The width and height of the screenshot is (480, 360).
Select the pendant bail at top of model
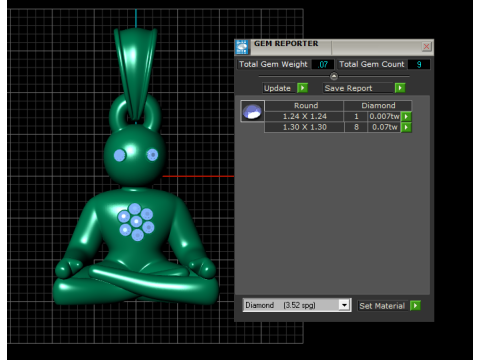coord(135,74)
